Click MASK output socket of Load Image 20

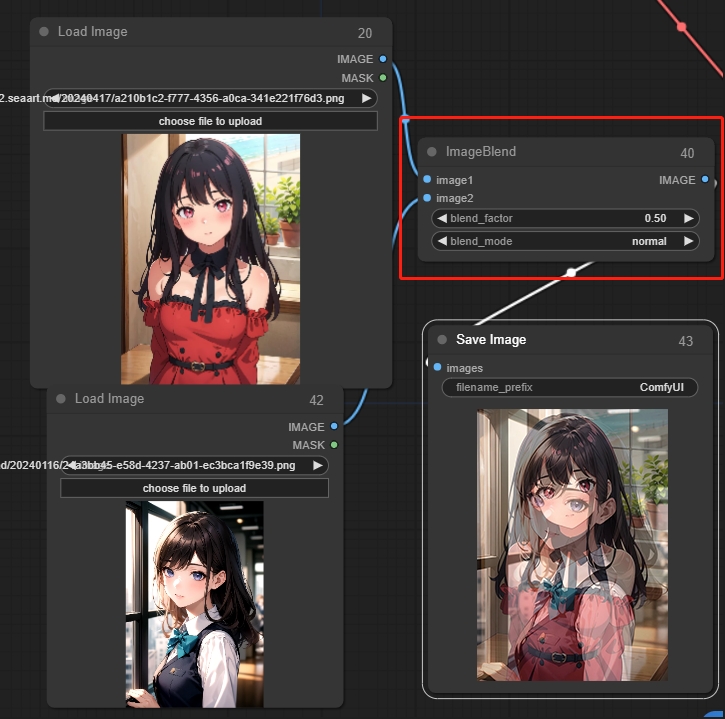383,77
